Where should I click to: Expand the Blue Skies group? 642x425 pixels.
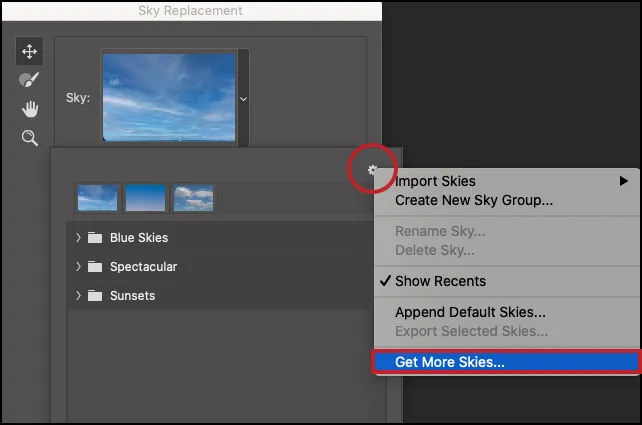78,238
